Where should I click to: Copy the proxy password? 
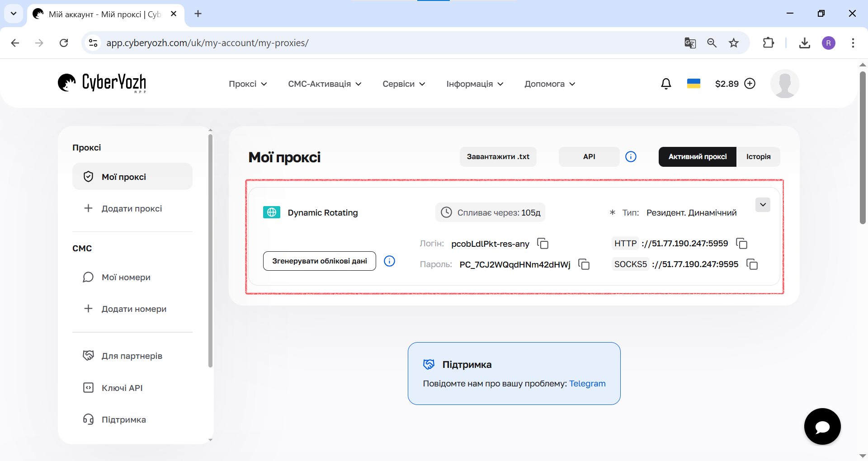click(584, 264)
